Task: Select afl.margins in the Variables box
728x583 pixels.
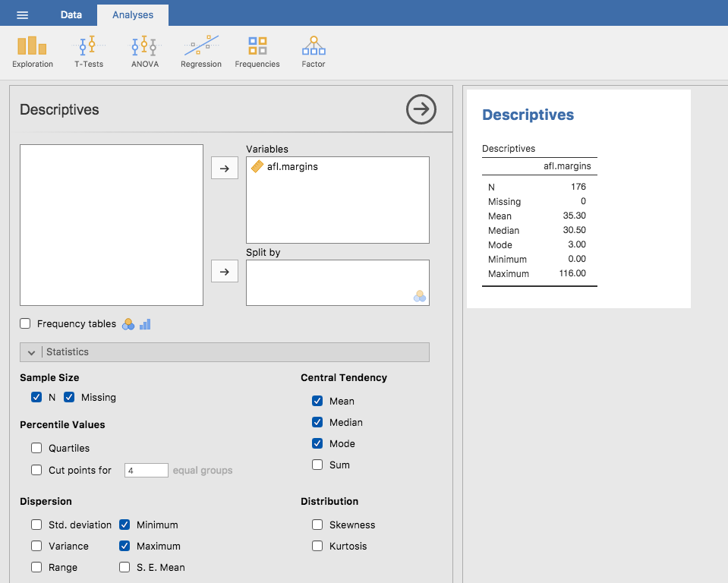Action: click(x=292, y=167)
